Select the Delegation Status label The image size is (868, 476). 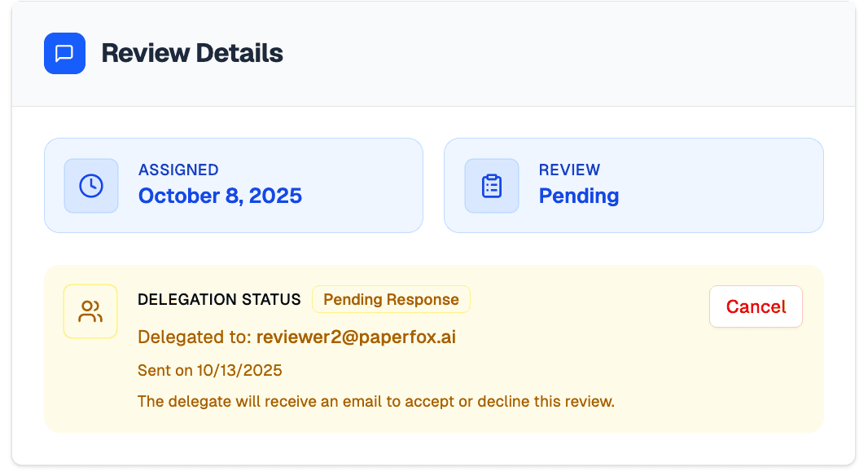click(219, 299)
